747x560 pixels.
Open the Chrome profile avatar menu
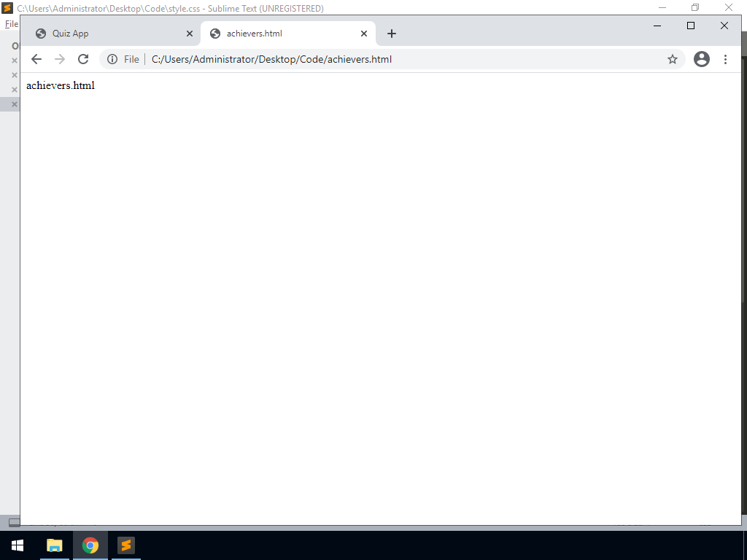click(x=701, y=59)
